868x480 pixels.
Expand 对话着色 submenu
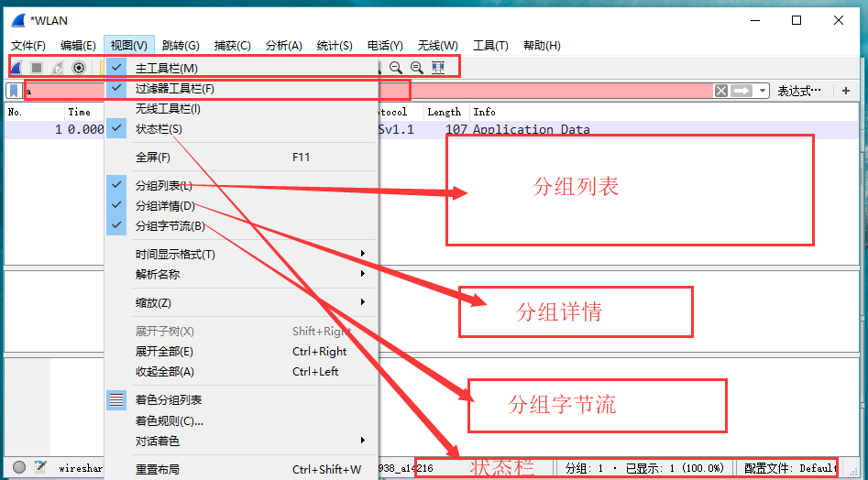241,442
